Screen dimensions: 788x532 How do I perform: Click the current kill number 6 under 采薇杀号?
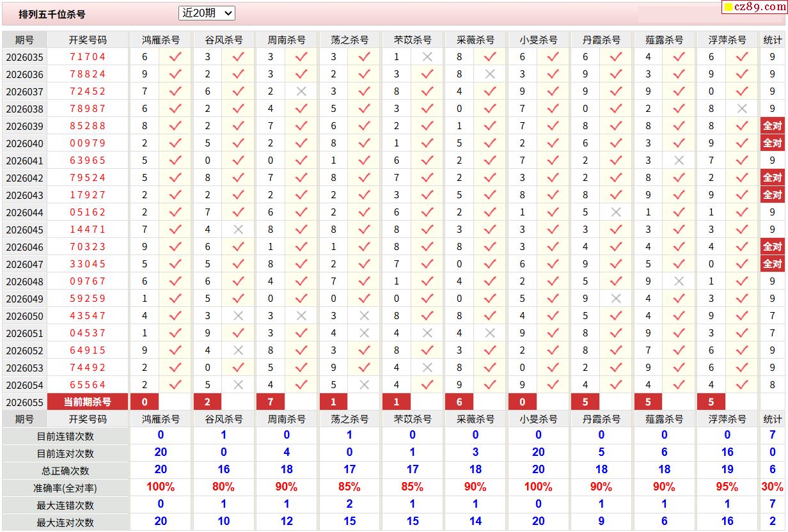click(x=459, y=402)
